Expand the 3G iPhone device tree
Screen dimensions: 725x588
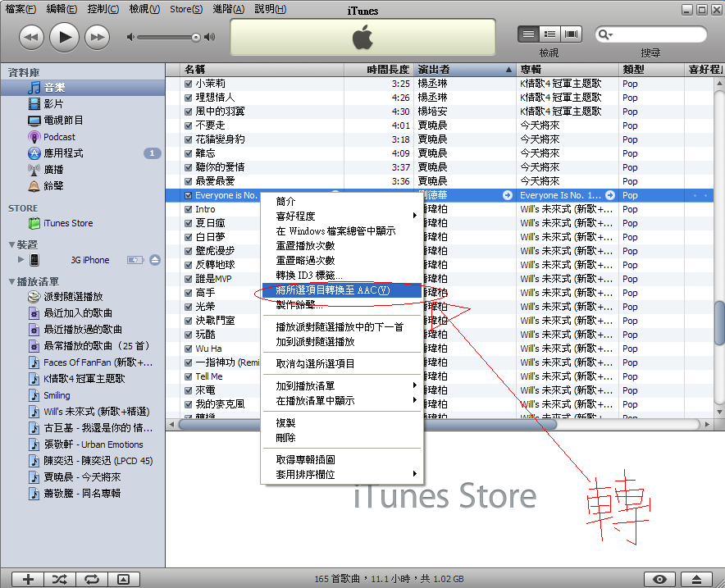(x=21, y=260)
